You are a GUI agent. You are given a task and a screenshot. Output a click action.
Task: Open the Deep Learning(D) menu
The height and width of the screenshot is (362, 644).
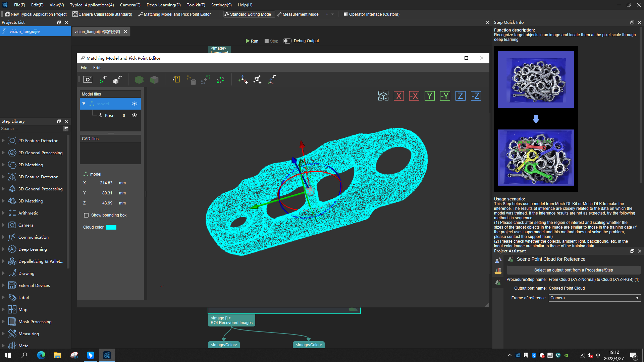[164, 5]
